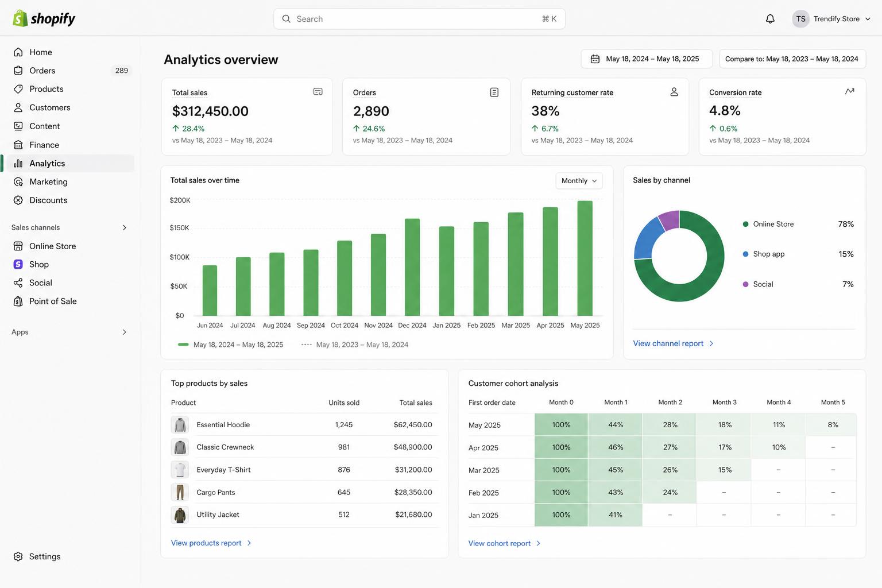Click the Conversion rate trend icon

(x=850, y=91)
